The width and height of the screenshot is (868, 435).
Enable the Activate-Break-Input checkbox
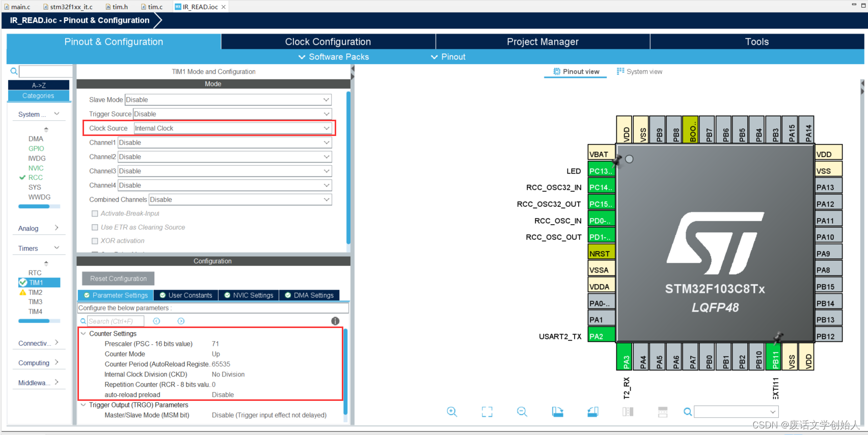click(95, 213)
